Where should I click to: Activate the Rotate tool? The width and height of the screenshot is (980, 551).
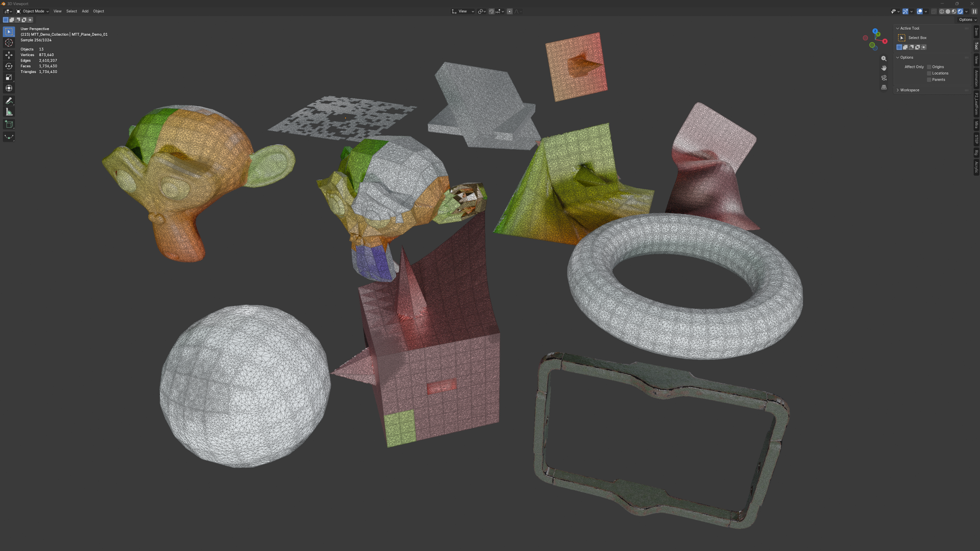(9, 66)
